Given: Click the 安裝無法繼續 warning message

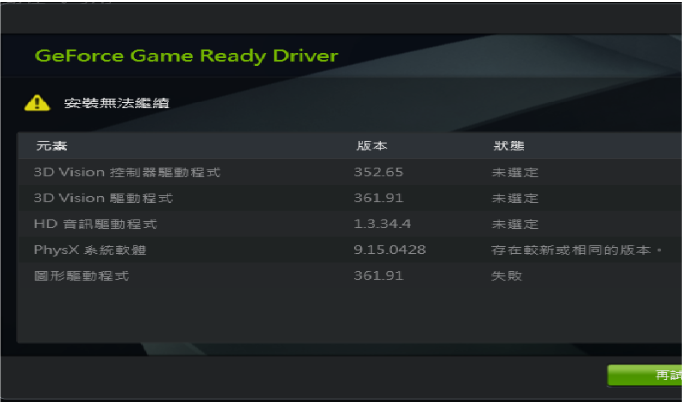Looking at the screenshot, I should pyautogui.click(x=116, y=103).
